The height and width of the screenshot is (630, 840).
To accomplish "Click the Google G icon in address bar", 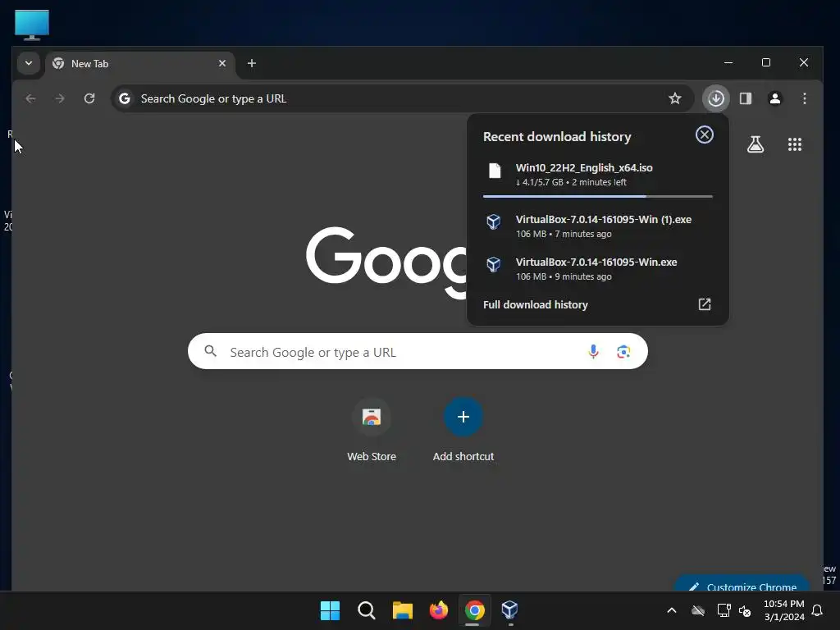I will point(125,98).
